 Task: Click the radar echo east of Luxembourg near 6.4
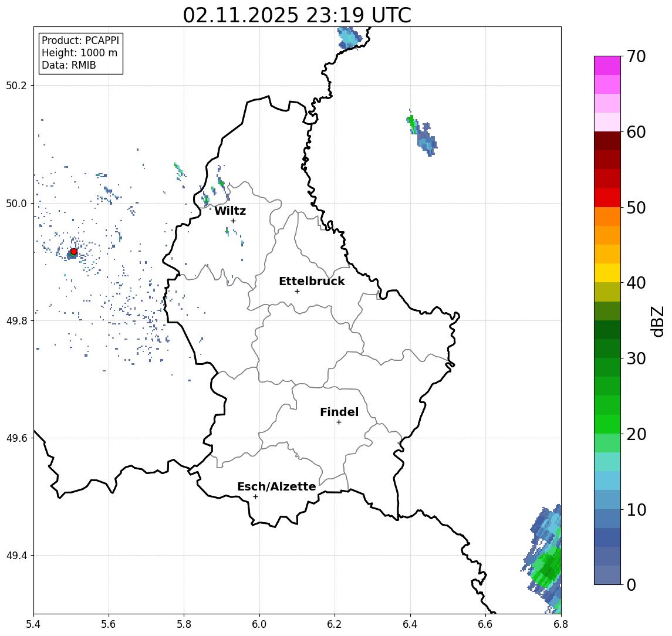pos(422,133)
